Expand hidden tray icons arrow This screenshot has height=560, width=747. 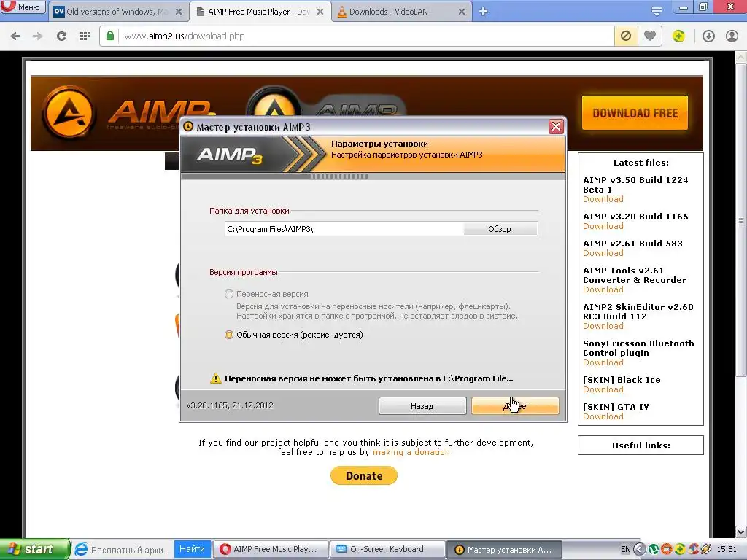pos(639,550)
